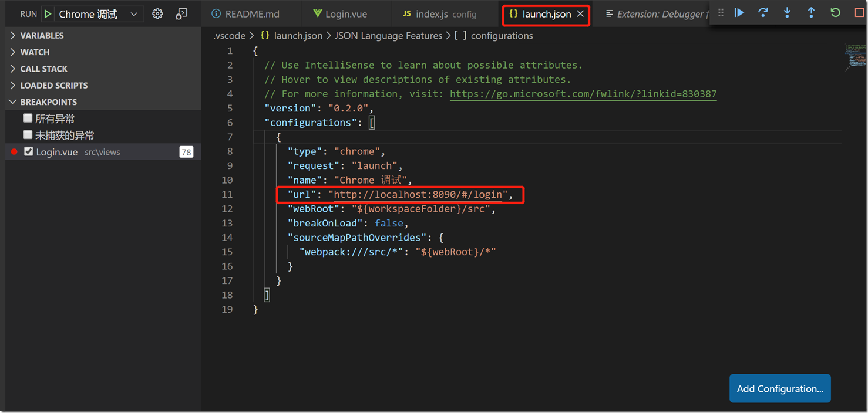Click the minimap in the editor
The height and width of the screenshot is (413, 868).
pos(854,57)
